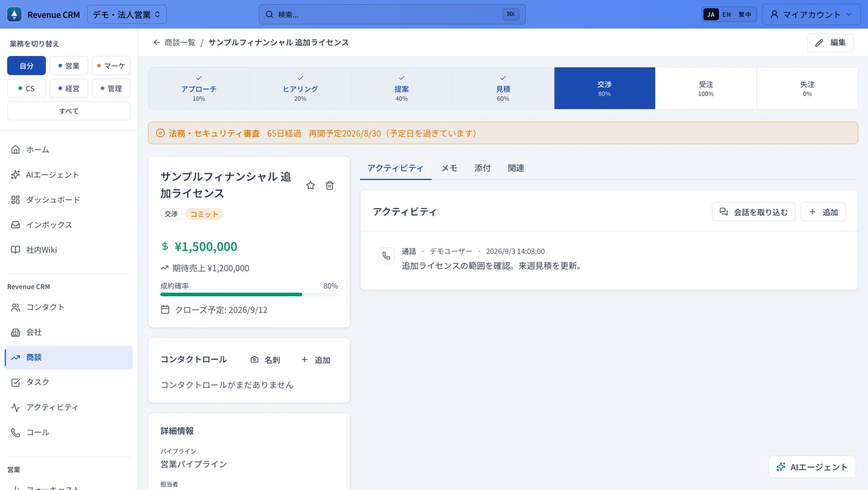Viewport: 868px width, 490px height.
Task: Switch language to EN
Action: coord(726,14)
